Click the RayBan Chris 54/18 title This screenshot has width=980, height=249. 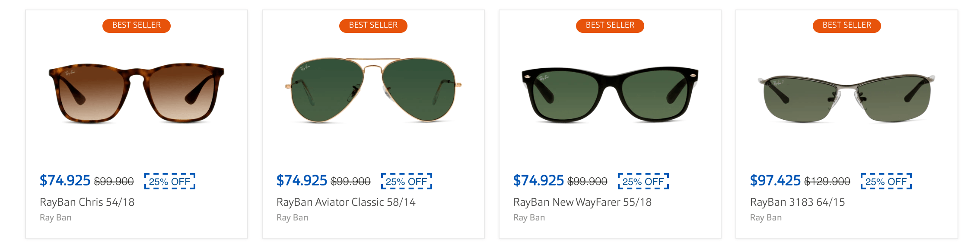click(87, 202)
